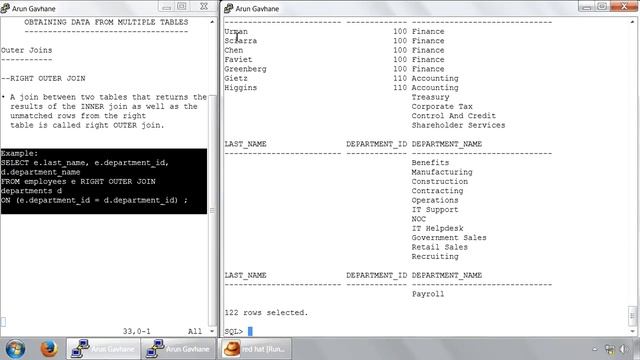The height and width of the screenshot is (360, 640).
Task: Click 'Greenberg' last name entry
Action: tap(245, 69)
